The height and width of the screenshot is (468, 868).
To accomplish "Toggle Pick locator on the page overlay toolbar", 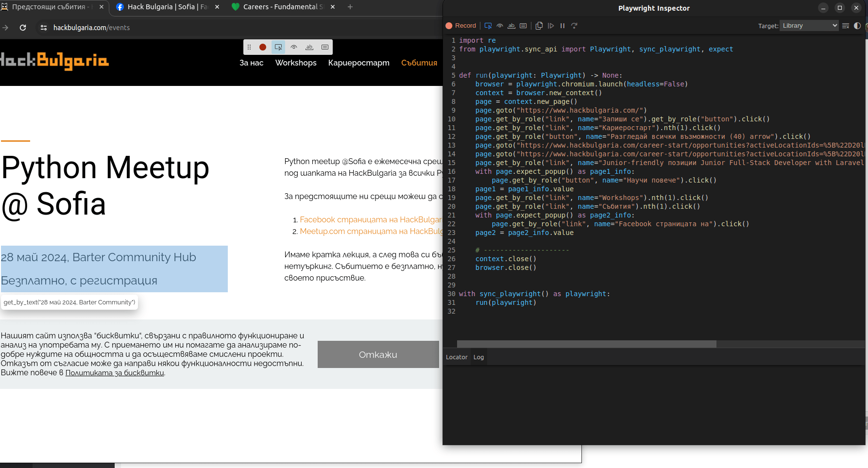I will [x=278, y=47].
